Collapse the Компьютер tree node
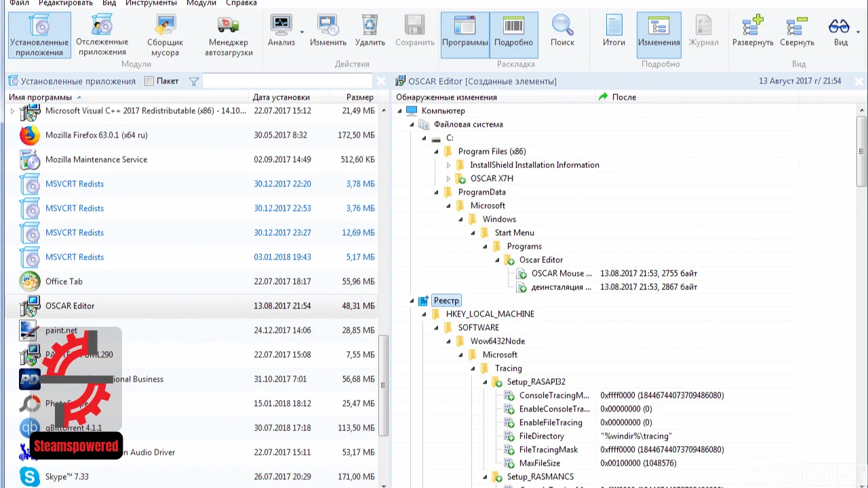 [399, 110]
